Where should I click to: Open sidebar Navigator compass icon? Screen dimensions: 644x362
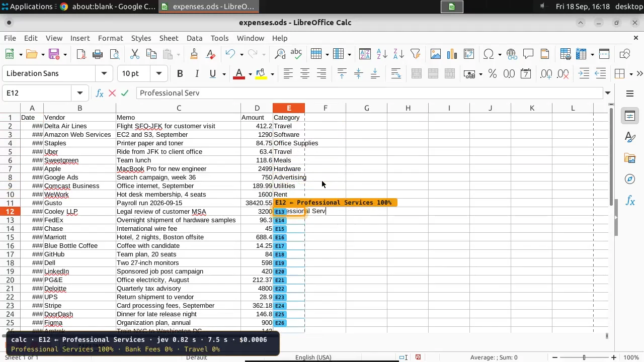tap(630, 179)
